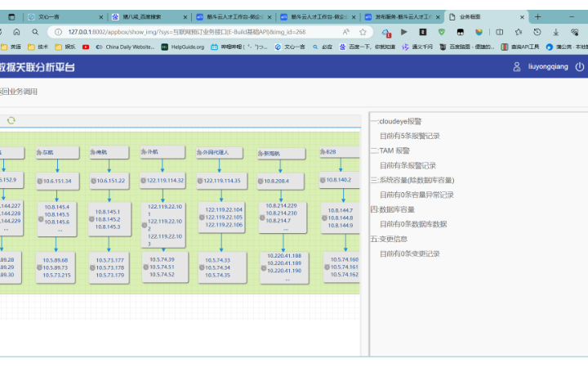The height and width of the screenshot is (368, 588).
Task: Open new browser tab with plus button
Action: pos(537,16)
